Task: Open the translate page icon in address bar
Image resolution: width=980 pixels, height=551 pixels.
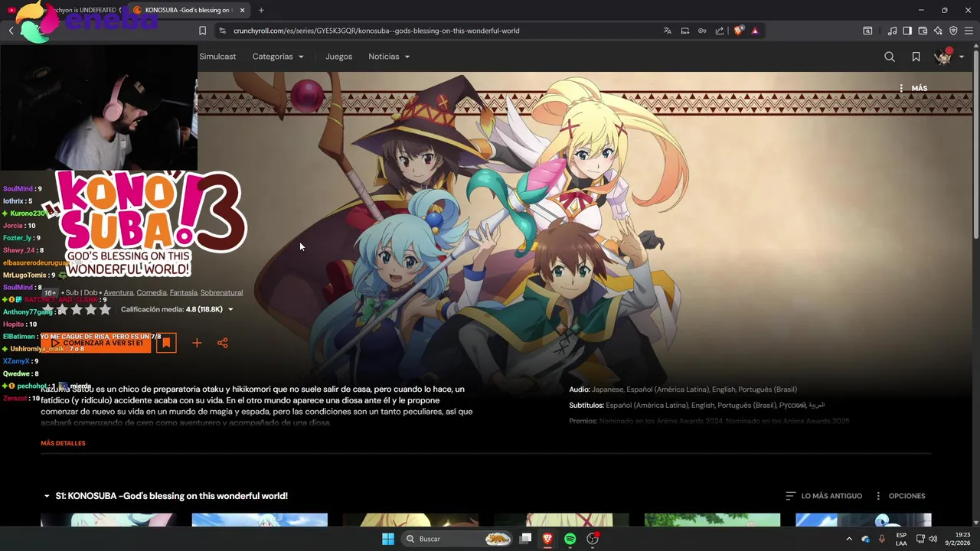Action: tap(668, 31)
